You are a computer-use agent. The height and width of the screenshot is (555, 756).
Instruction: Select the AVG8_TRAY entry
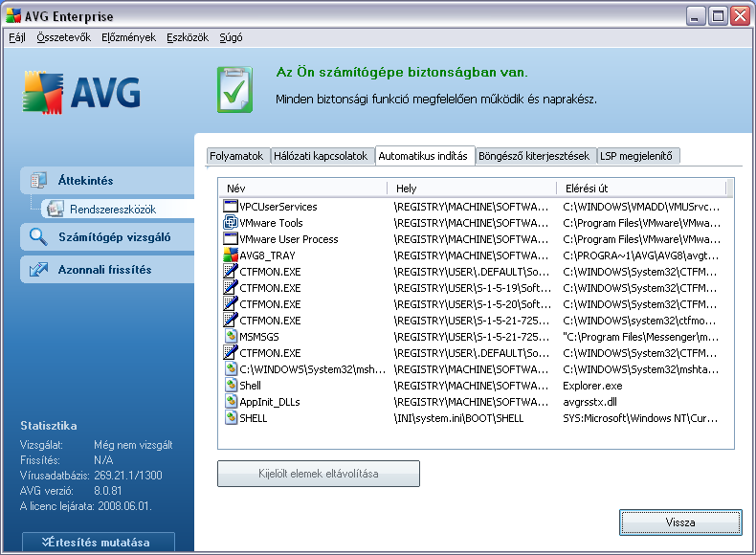coord(267,255)
